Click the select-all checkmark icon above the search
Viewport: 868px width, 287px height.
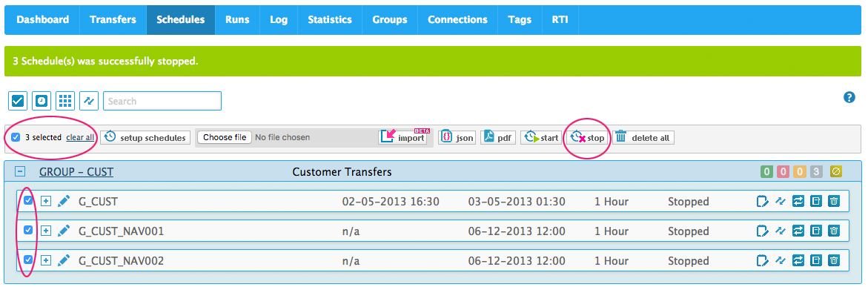[18, 101]
